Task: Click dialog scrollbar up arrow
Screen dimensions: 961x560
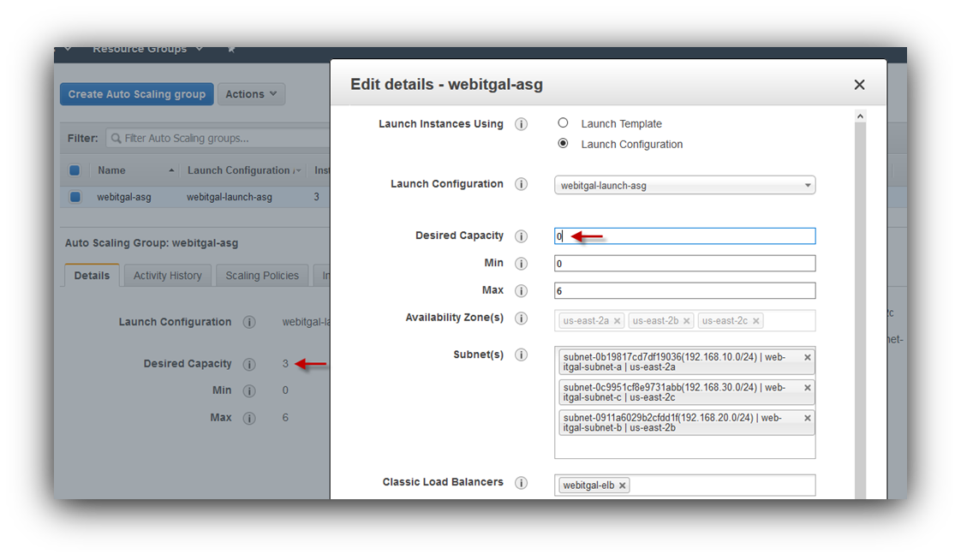Action: tap(860, 116)
